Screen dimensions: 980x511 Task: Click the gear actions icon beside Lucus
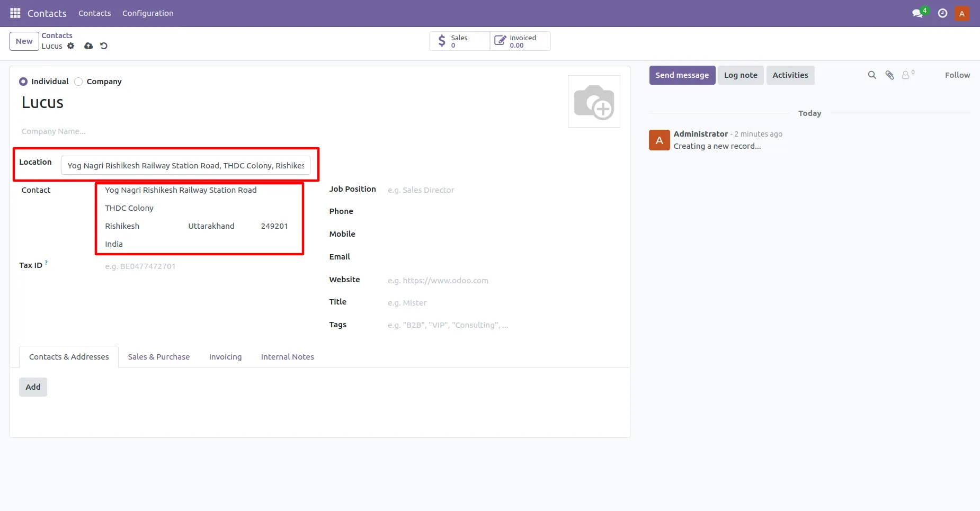coord(71,46)
